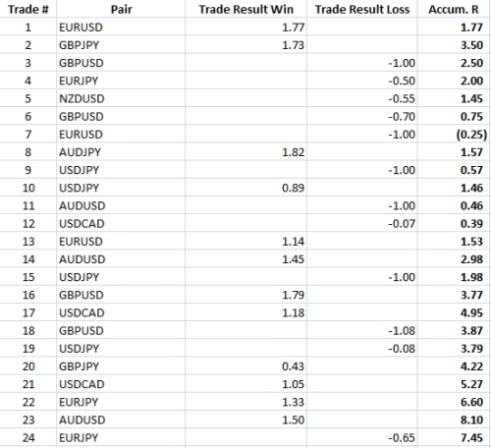This screenshot has height=448, width=491.
Task: Select the EURUSD cell in trade 1
Action: pyautogui.click(x=121, y=28)
